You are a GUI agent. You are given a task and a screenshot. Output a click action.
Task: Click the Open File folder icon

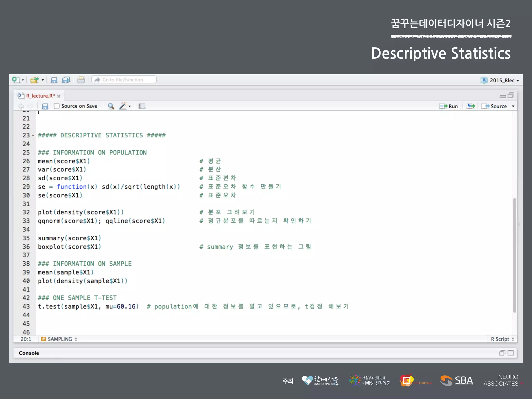click(34, 80)
